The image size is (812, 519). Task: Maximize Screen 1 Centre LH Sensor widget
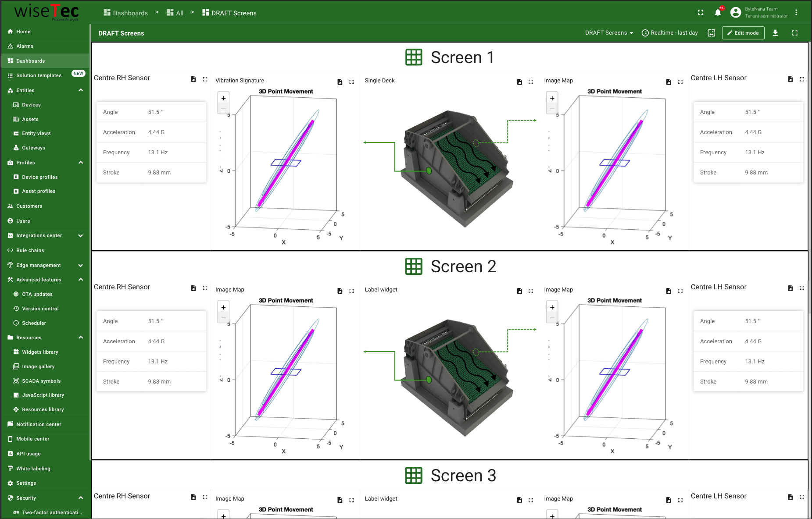click(x=802, y=79)
